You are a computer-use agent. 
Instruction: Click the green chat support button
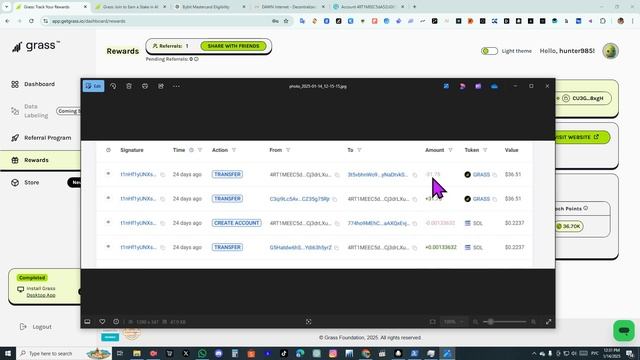(624, 331)
